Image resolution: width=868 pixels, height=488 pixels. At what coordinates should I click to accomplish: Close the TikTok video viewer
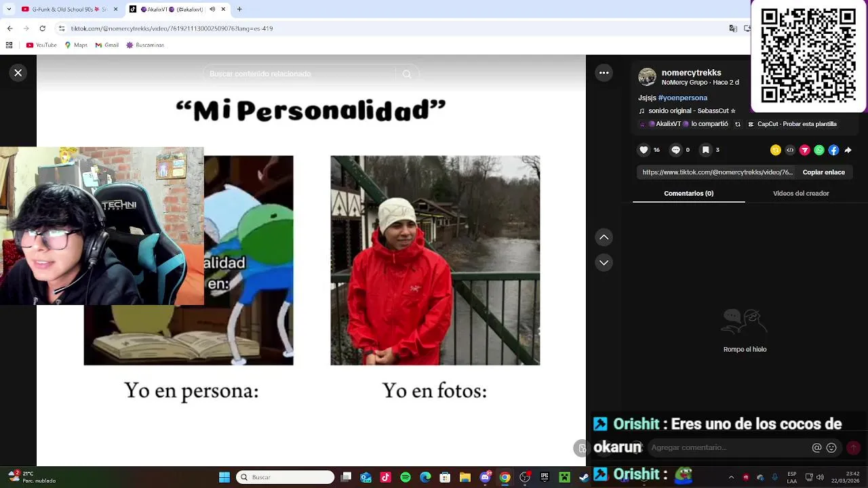coord(18,73)
